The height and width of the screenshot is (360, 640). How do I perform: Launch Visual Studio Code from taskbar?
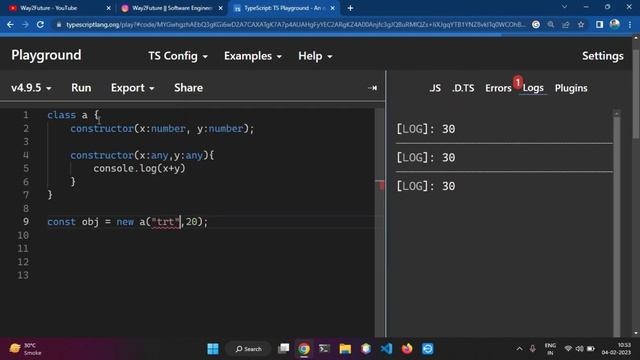[x=386, y=349]
